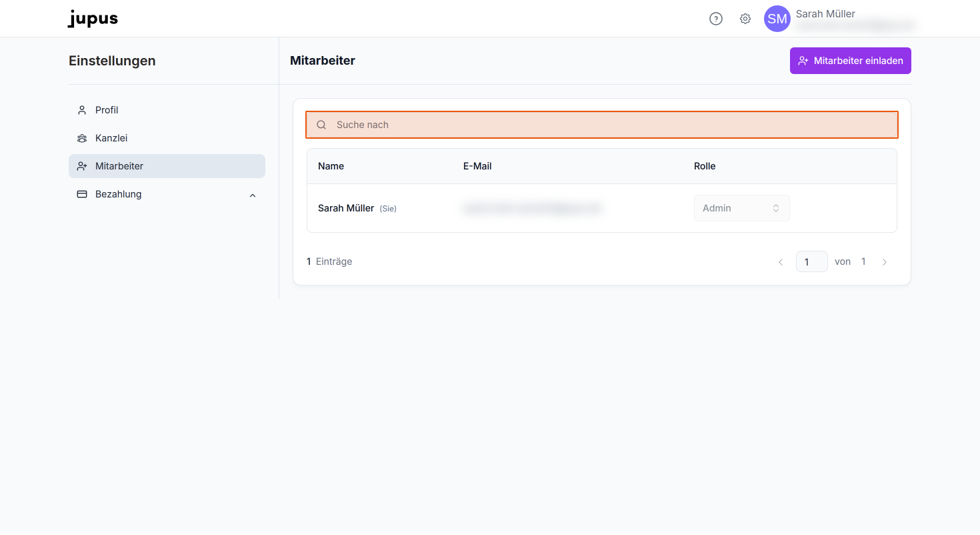Image resolution: width=980 pixels, height=535 pixels.
Task: Open the Bezahlung menu entry
Action: pos(167,194)
